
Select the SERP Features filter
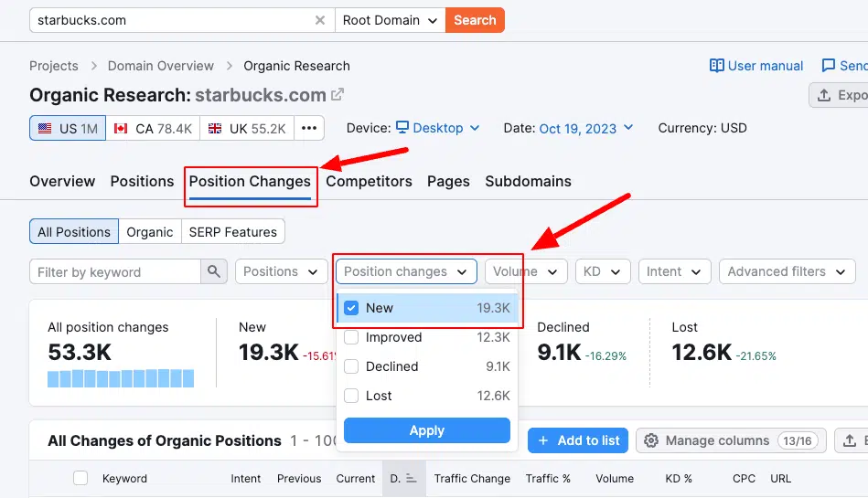click(x=233, y=232)
